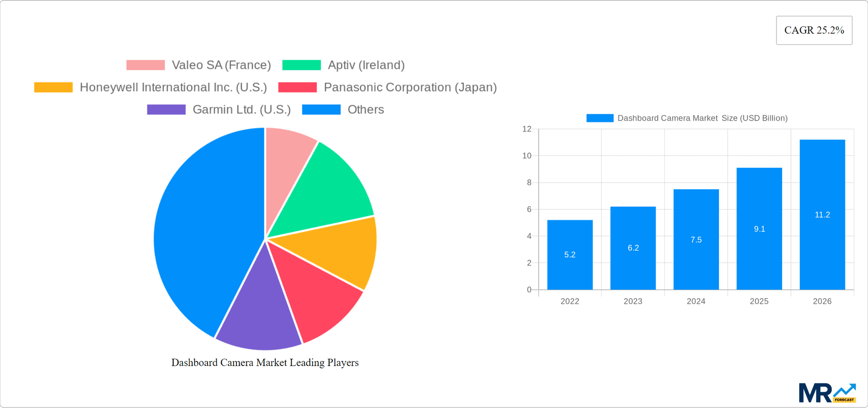Click the Dashboard Camera Market Leading Players title

click(x=264, y=362)
